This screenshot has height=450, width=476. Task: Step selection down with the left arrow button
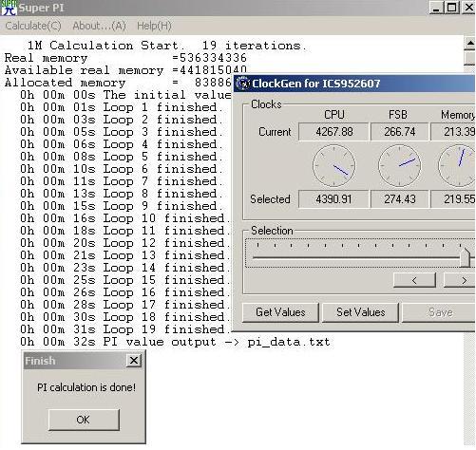(414, 280)
